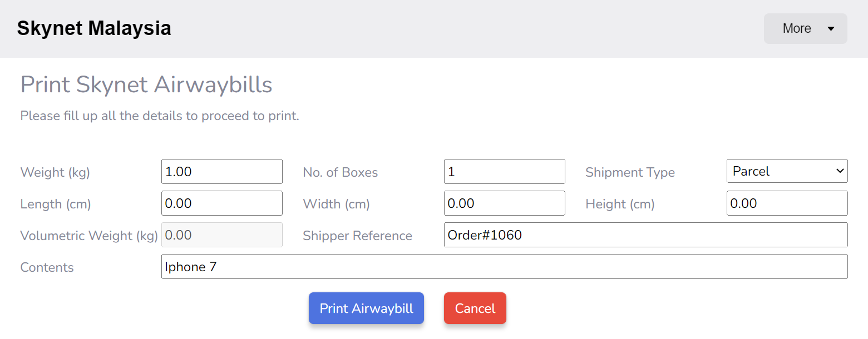Expand the Shipment Type dropdown
Viewport: 868px width, 339px height.
(x=787, y=171)
